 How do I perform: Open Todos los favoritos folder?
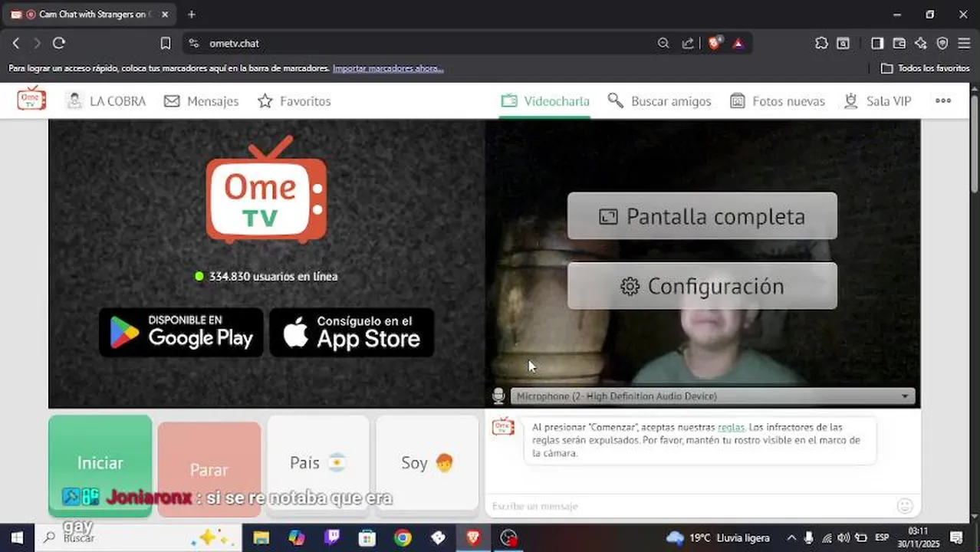[x=926, y=68]
